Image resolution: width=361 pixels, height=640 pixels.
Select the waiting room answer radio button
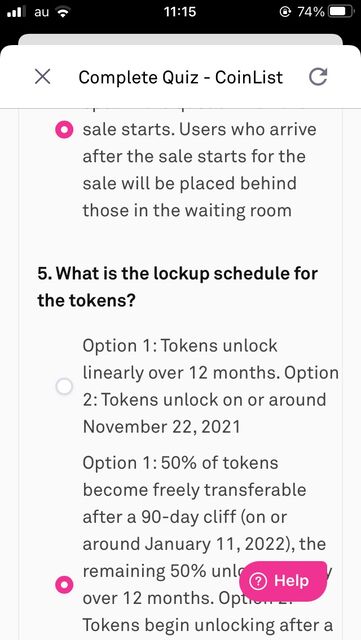pyautogui.click(x=64, y=130)
